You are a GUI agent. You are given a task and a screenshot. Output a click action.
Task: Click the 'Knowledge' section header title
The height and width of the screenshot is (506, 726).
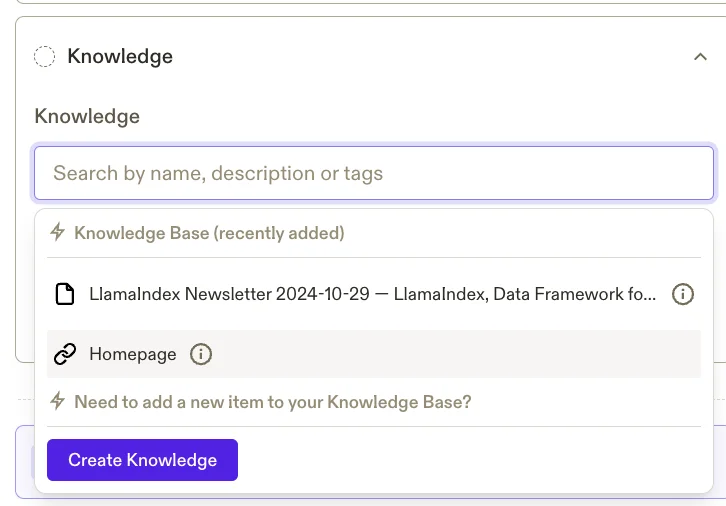coord(120,57)
